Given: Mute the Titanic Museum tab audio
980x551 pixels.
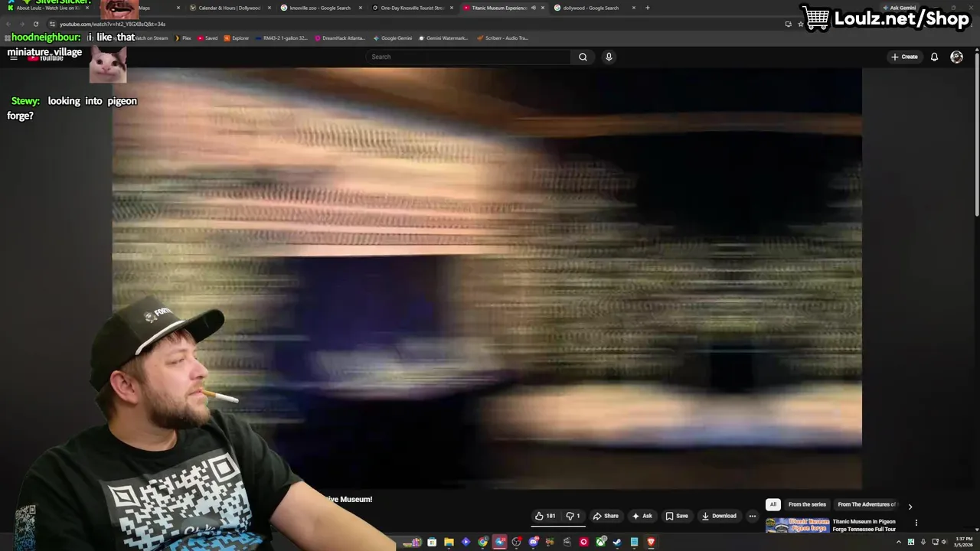Looking at the screenshot, I should pos(534,8).
